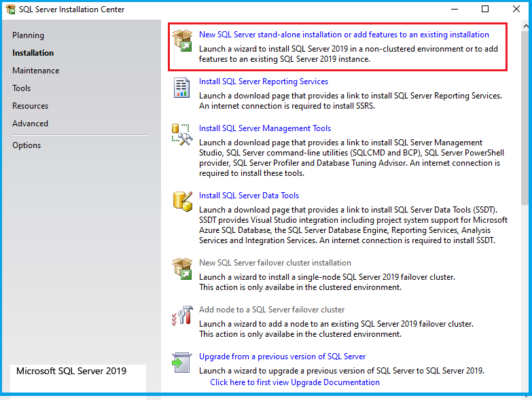Click Install SQL Server Management Tools link

(x=265, y=128)
